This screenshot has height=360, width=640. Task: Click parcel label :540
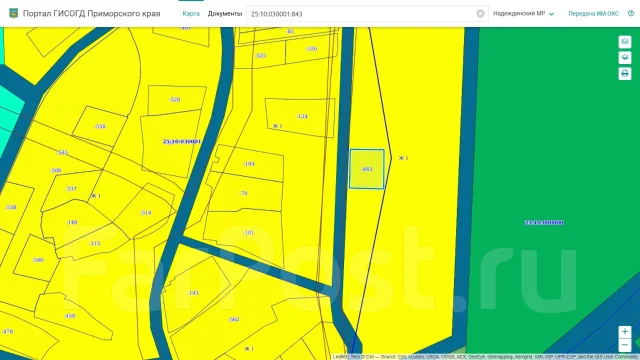(x=38, y=260)
